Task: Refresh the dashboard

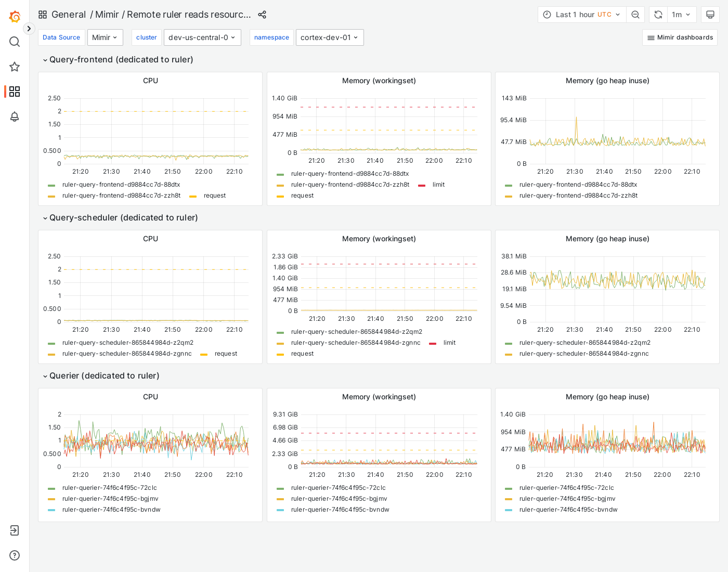Action: point(658,15)
